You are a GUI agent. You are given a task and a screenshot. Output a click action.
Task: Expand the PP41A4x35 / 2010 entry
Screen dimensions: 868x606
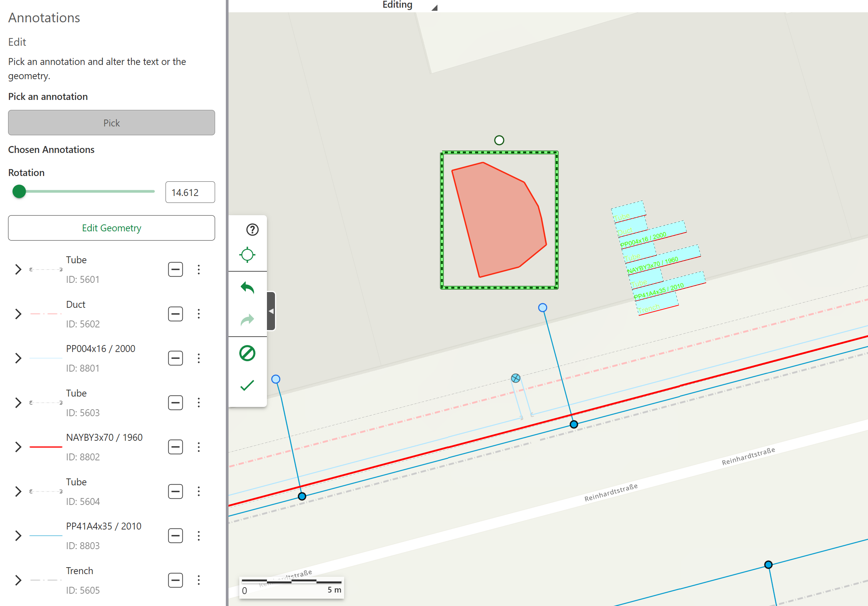18,536
